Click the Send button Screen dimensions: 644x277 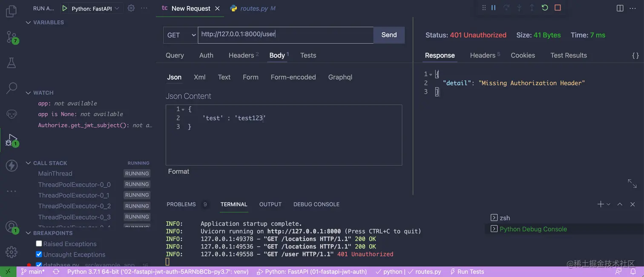pyautogui.click(x=388, y=35)
